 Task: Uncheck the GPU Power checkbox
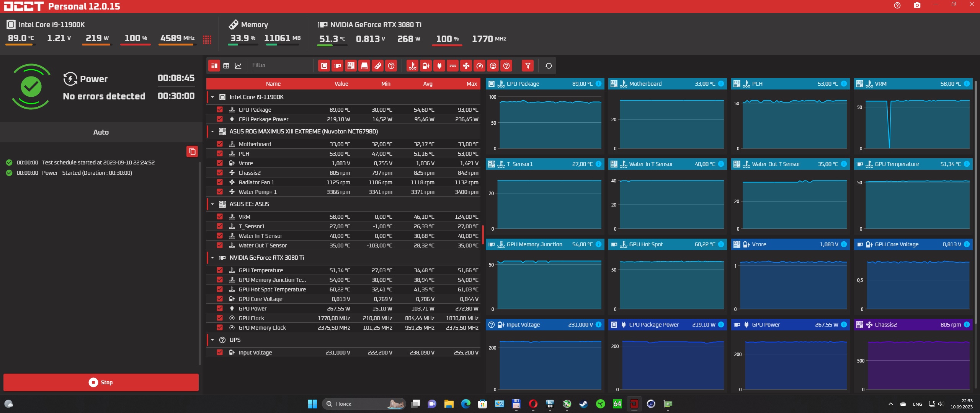tap(220, 308)
